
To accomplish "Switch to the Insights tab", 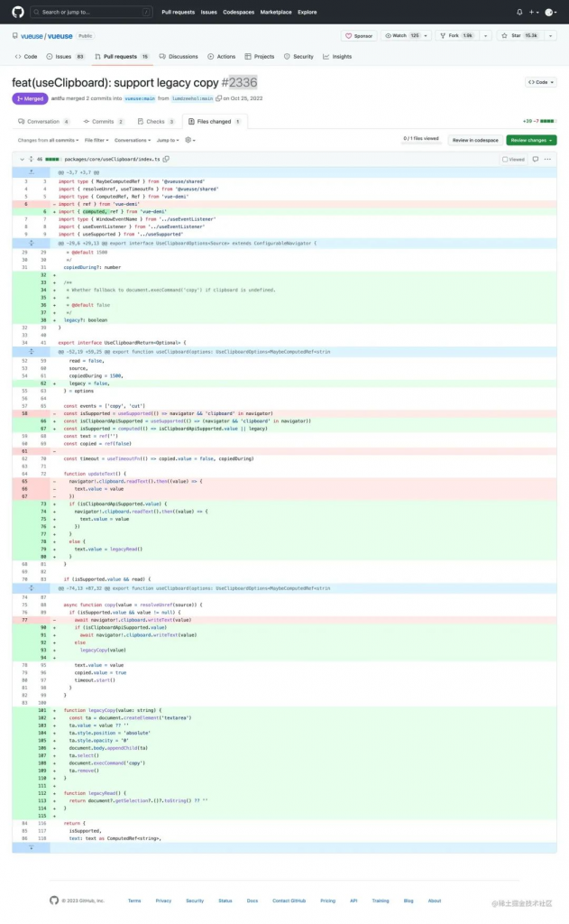I will click(x=337, y=57).
